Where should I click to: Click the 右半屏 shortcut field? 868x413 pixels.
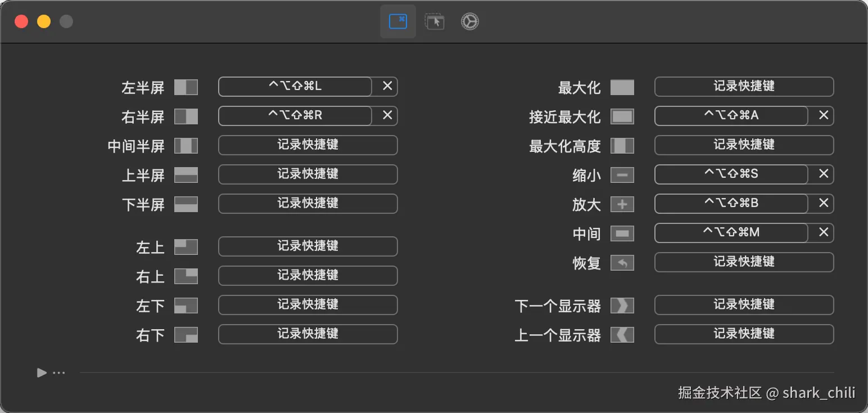(295, 115)
